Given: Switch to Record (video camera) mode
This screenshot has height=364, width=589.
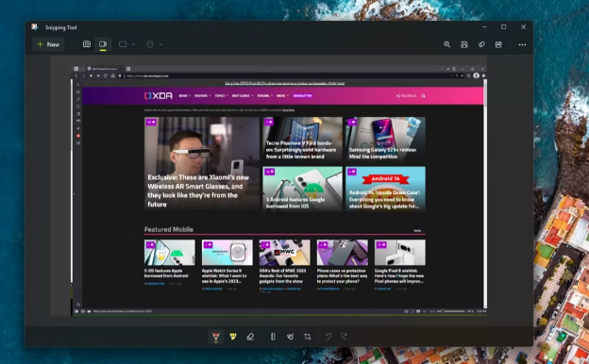Looking at the screenshot, I should tap(103, 44).
